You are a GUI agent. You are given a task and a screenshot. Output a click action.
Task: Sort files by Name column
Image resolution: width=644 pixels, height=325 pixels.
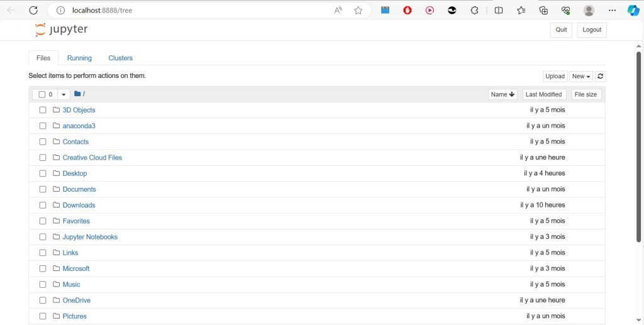pos(502,94)
